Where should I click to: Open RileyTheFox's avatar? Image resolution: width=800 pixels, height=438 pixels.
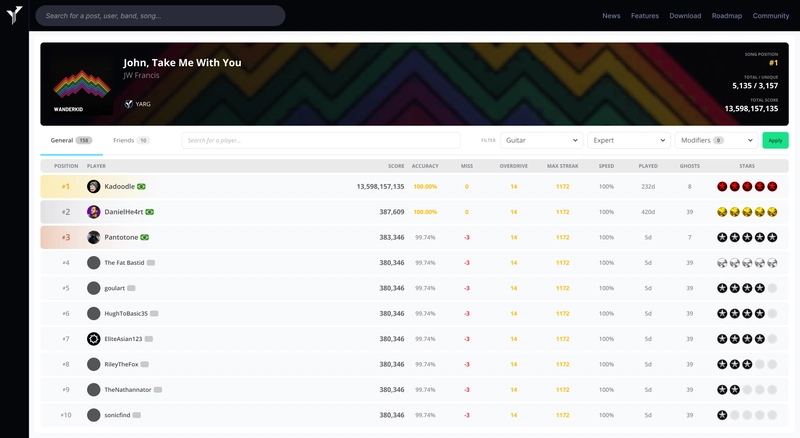[93, 364]
